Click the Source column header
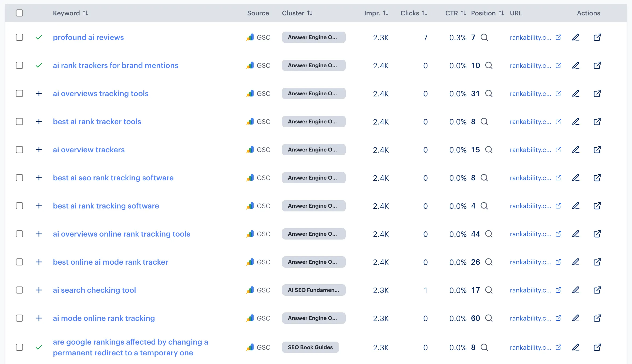The height and width of the screenshot is (364, 632). point(258,13)
